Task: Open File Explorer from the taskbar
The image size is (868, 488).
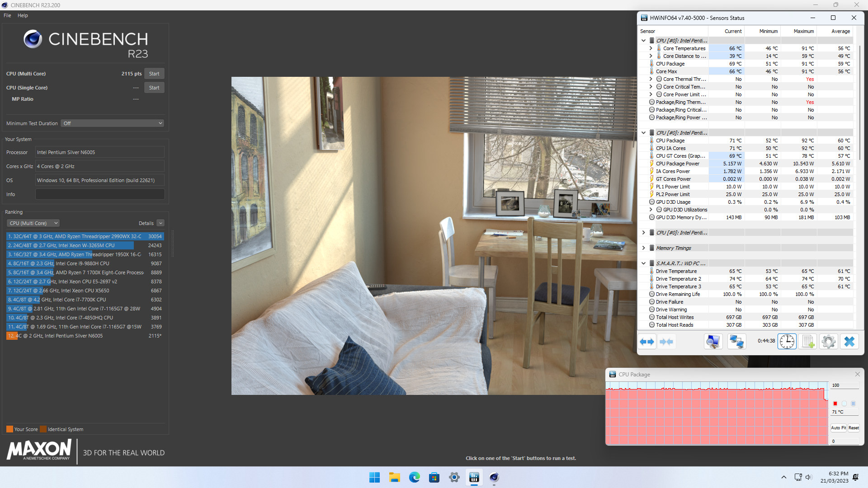Action: [x=395, y=477]
